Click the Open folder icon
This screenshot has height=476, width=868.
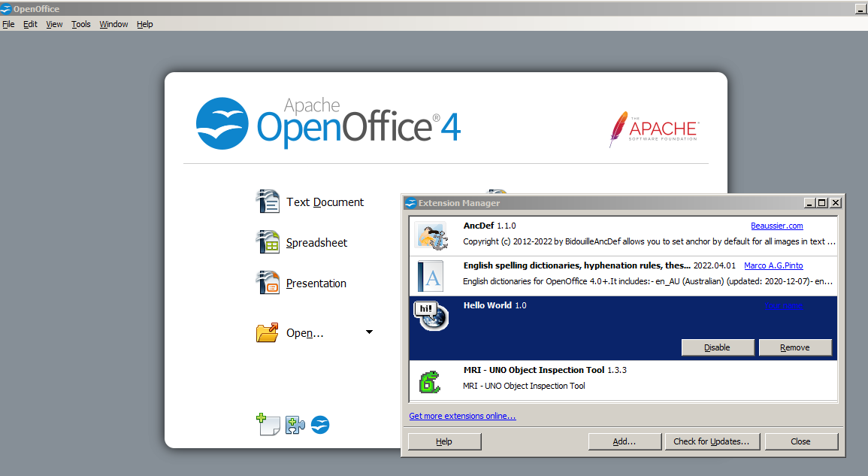click(268, 332)
